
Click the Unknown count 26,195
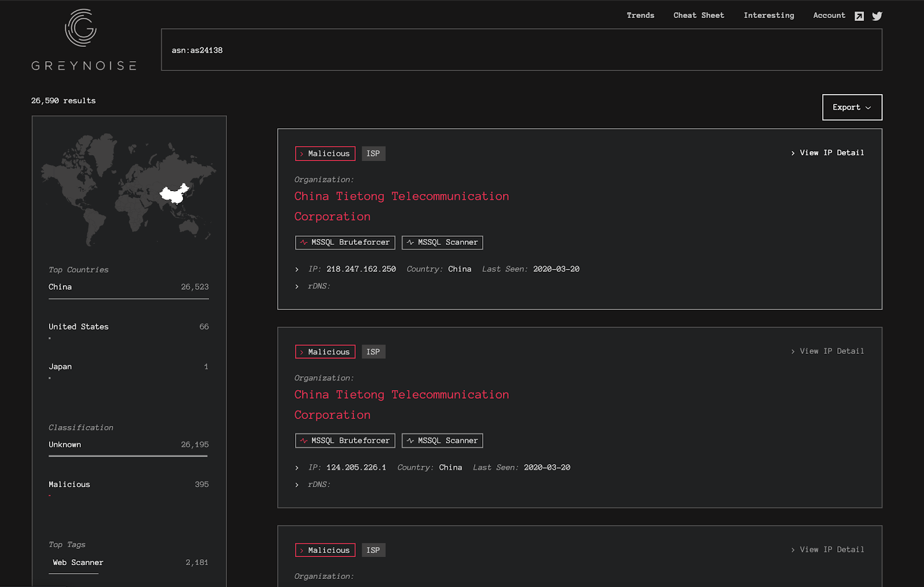[195, 444]
